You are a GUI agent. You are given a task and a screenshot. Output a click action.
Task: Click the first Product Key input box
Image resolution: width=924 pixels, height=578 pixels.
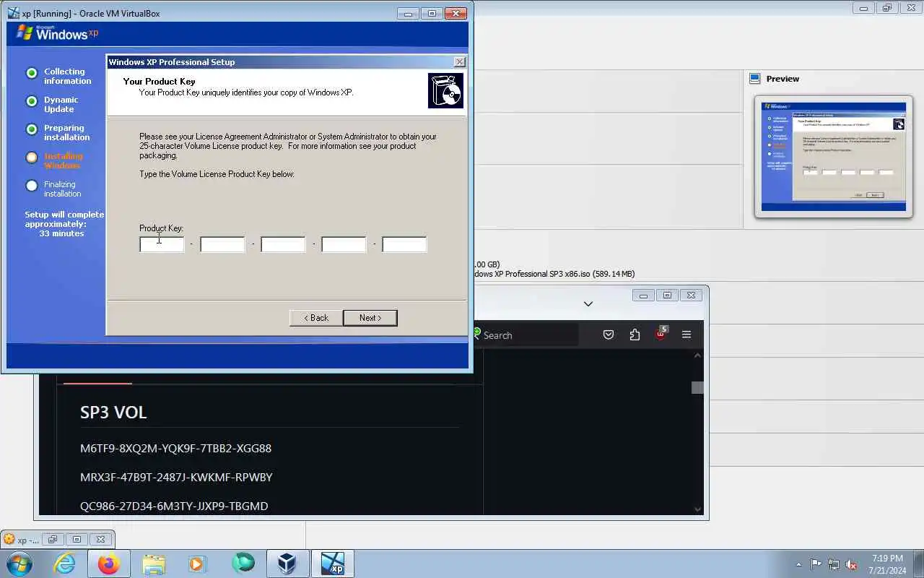[162, 244]
